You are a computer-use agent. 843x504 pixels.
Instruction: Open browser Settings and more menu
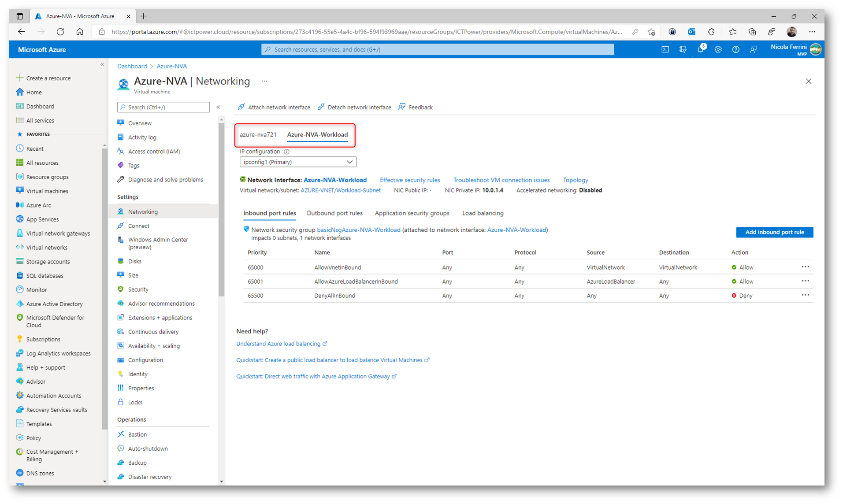[x=812, y=32]
